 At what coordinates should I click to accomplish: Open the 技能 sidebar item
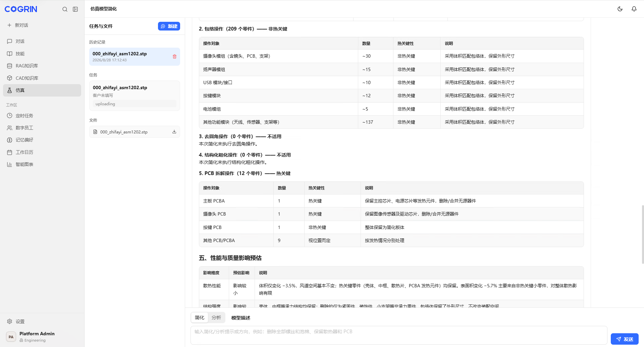tap(42, 54)
